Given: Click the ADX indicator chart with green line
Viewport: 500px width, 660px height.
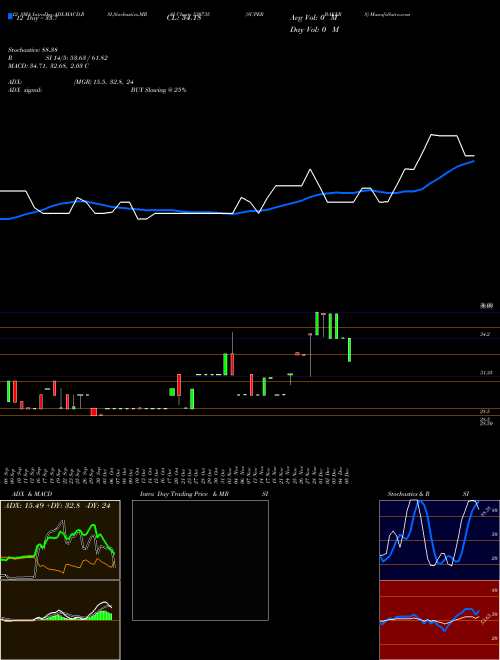Looking at the screenshot, I should click(x=60, y=540).
